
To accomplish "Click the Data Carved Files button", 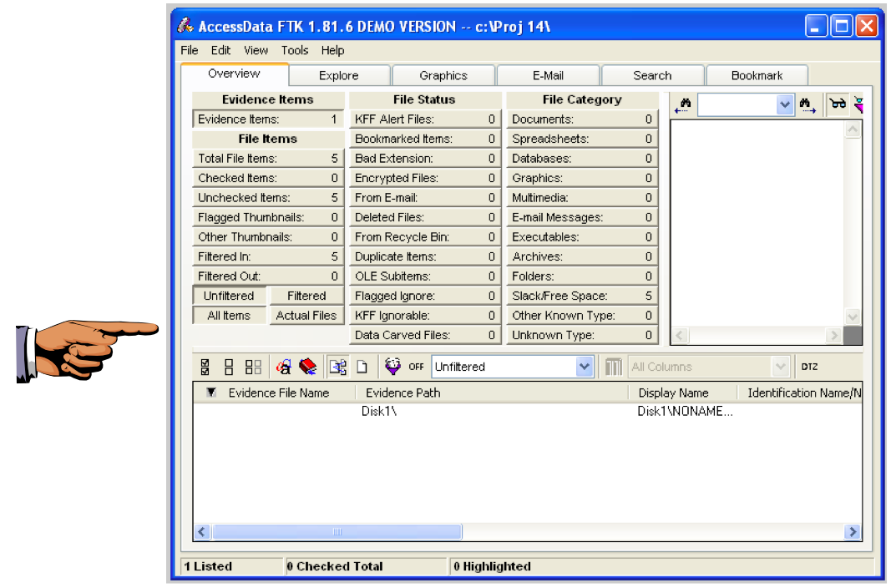I will click(425, 335).
